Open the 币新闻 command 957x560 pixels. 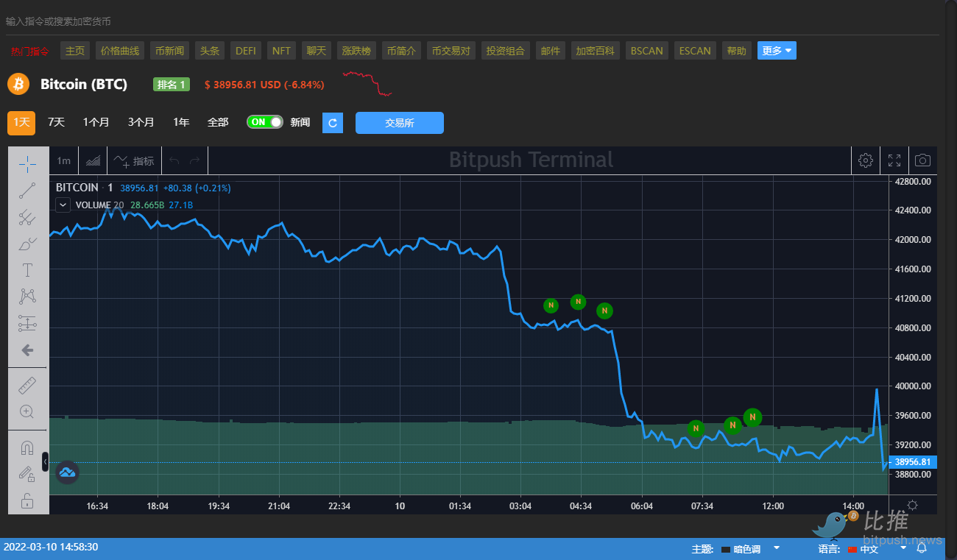[x=170, y=51]
